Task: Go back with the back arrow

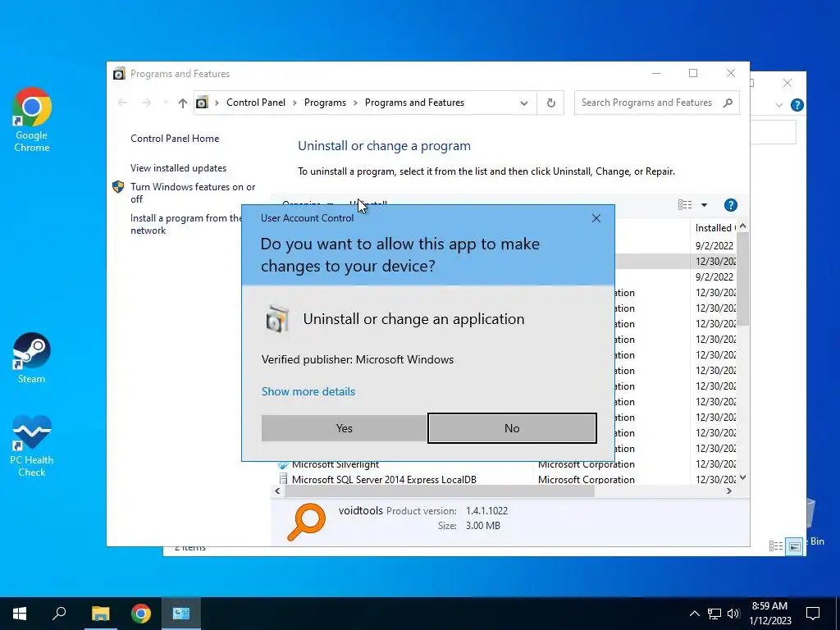Action: [x=123, y=103]
